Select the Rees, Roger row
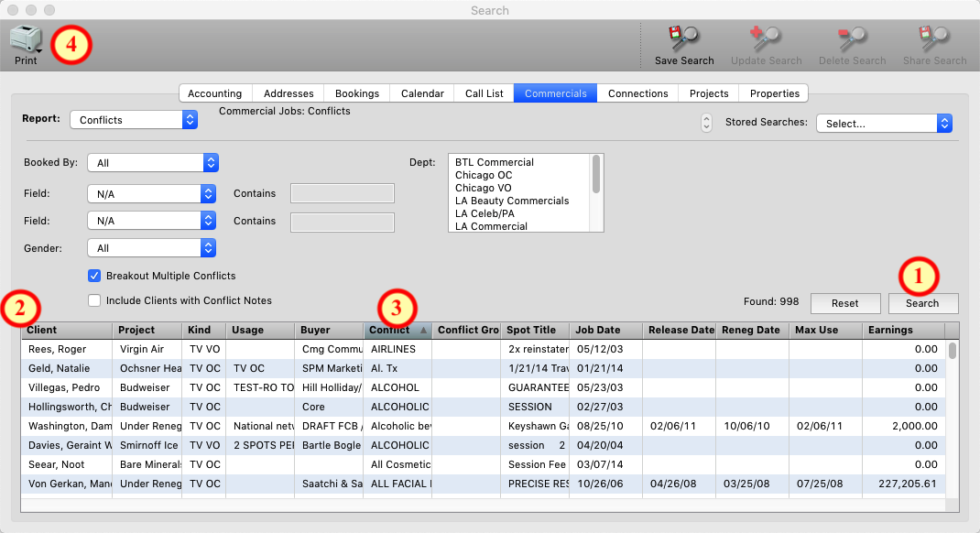 point(483,349)
